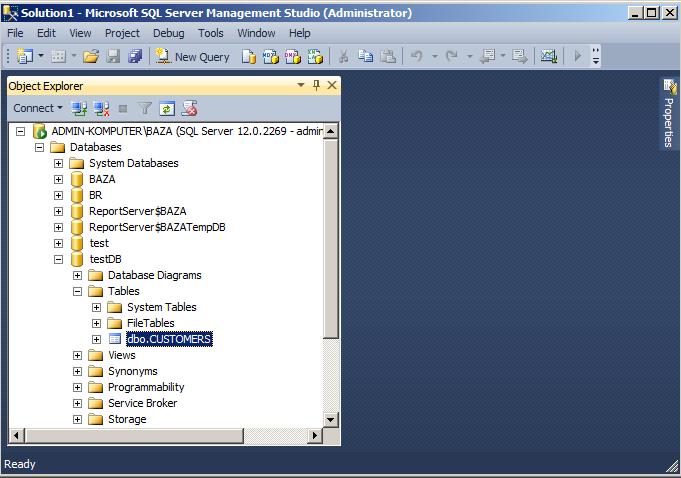Screen dimensions: 681x478
Task: Click the Save diskette icon
Action: click(113, 56)
